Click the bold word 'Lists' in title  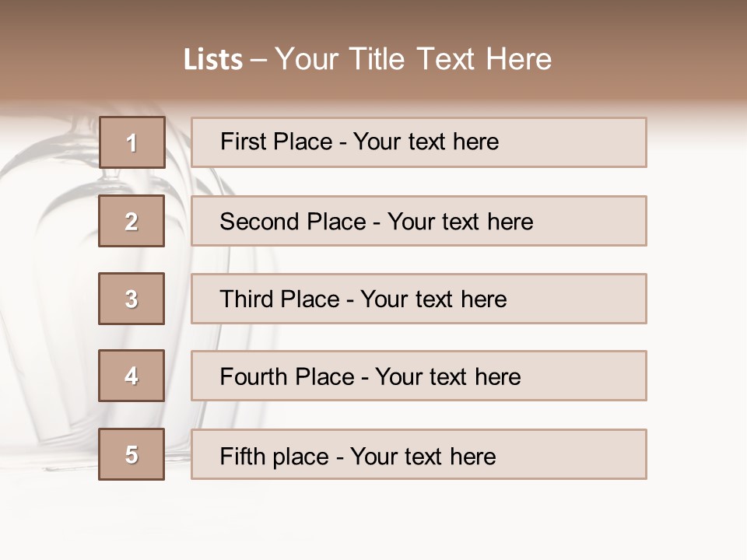[x=213, y=60]
